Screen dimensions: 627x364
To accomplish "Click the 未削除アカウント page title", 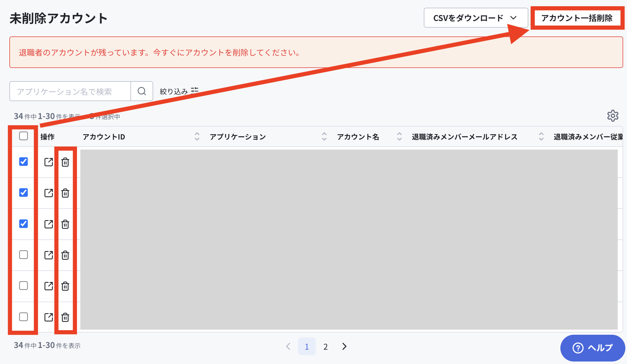I will tap(58, 19).
